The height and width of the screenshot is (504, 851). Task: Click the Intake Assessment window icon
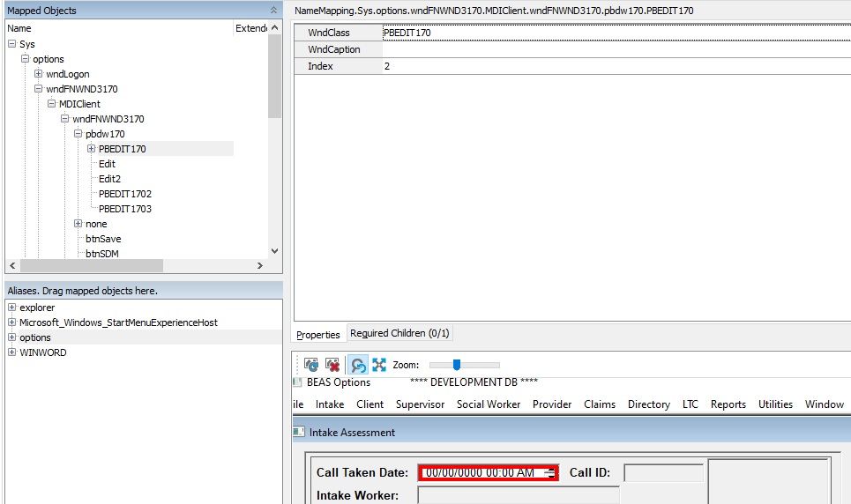click(x=300, y=433)
